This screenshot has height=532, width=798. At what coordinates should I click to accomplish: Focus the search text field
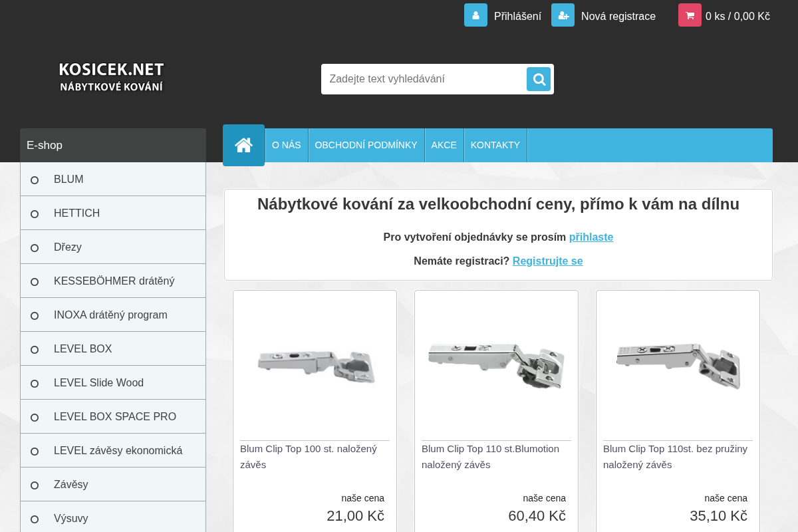pos(424,79)
